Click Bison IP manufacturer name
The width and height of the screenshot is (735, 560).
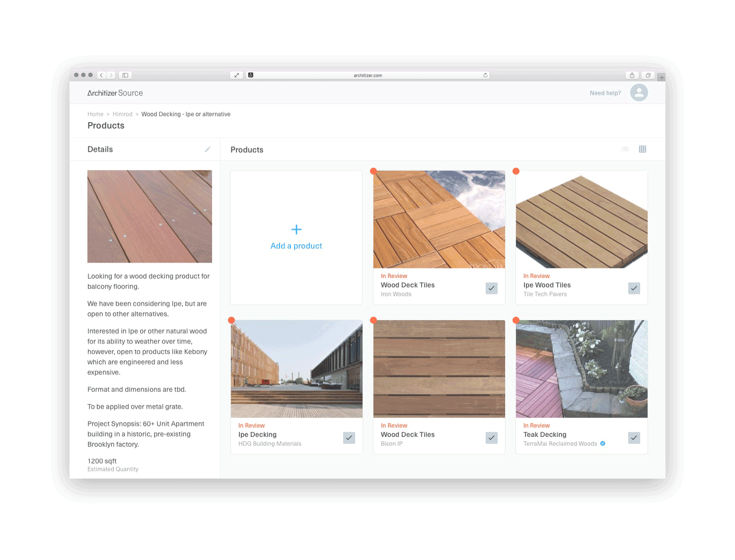[391, 444]
